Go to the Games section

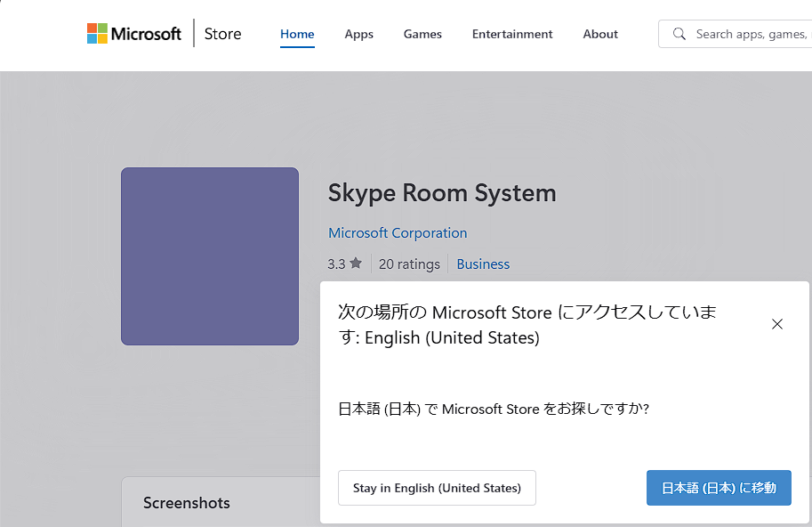point(422,34)
